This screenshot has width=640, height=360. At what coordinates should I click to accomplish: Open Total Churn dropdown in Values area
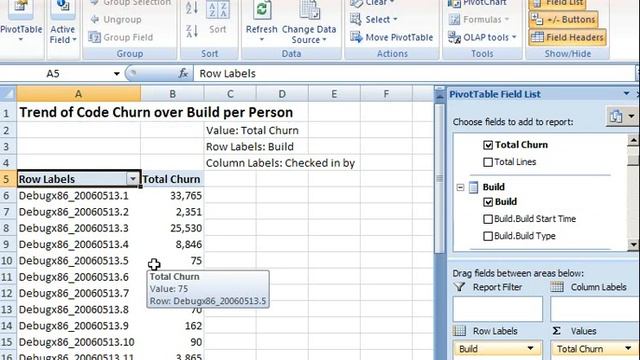628,348
